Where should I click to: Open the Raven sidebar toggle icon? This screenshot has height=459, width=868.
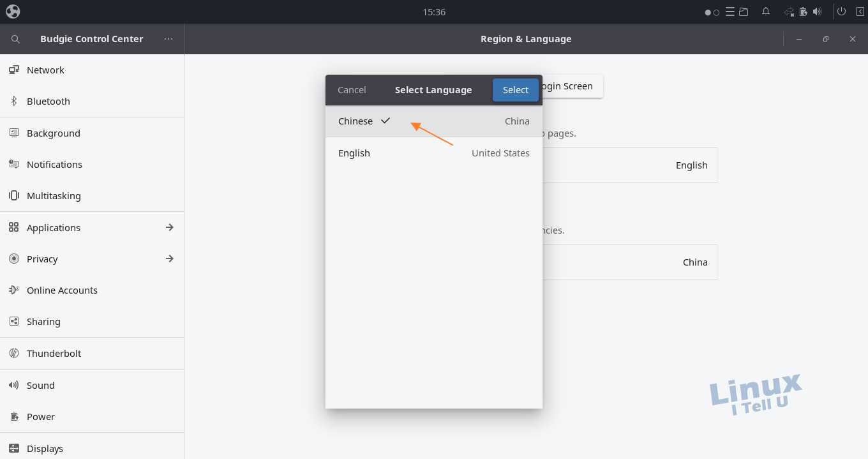tap(860, 11)
